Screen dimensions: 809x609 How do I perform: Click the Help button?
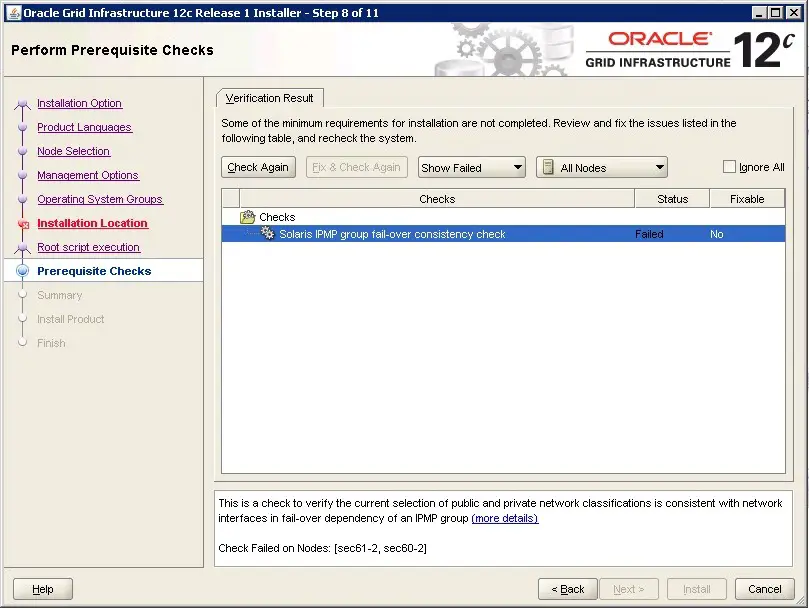click(x=43, y=589)
